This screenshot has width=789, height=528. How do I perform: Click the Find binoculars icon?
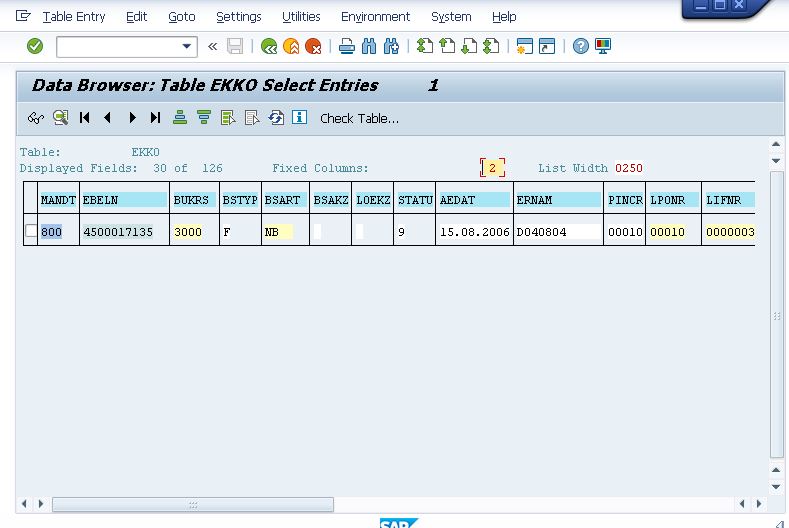coord(369,46)
